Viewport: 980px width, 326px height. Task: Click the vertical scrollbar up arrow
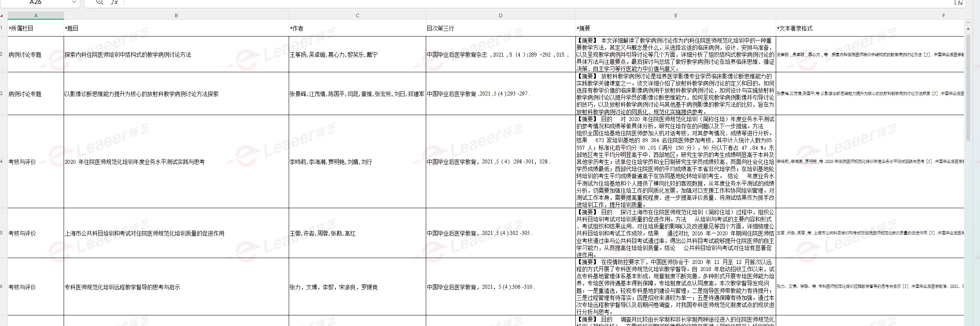968,29
